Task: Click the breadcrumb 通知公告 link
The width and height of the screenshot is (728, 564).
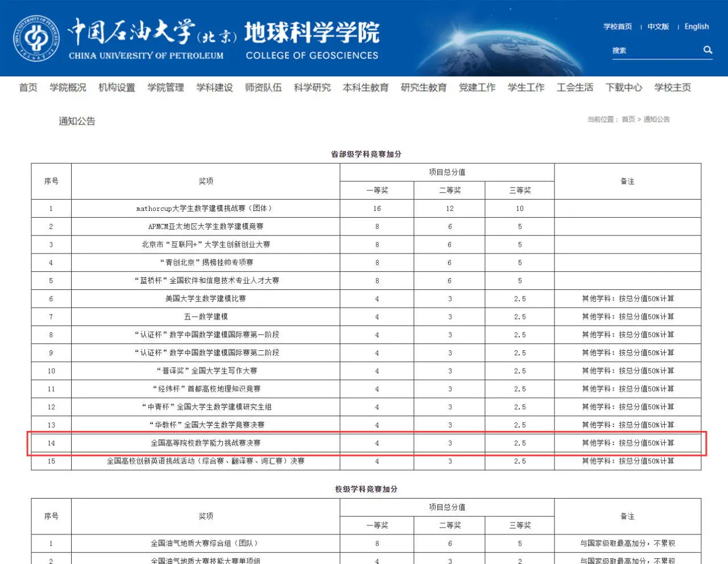Action: [x=657, y=119]
